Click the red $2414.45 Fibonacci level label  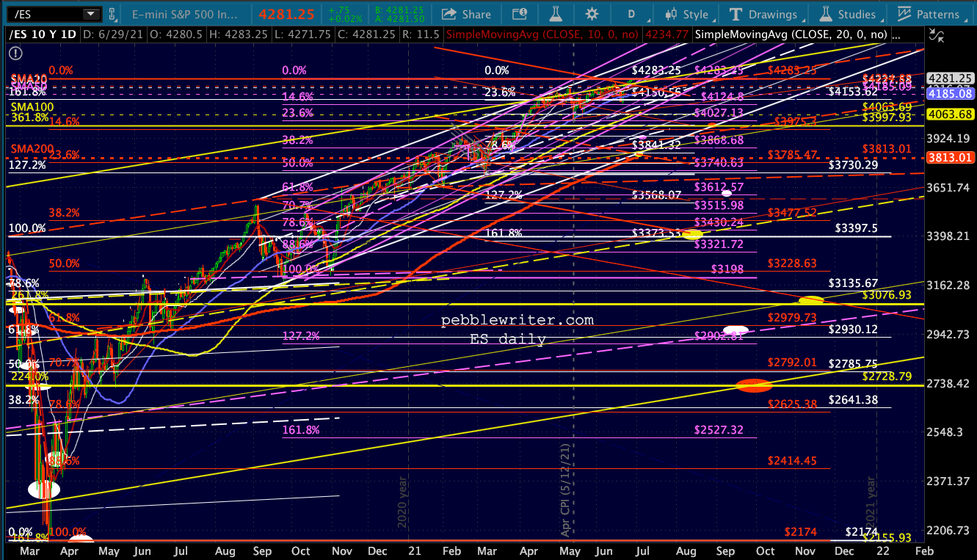792,460
